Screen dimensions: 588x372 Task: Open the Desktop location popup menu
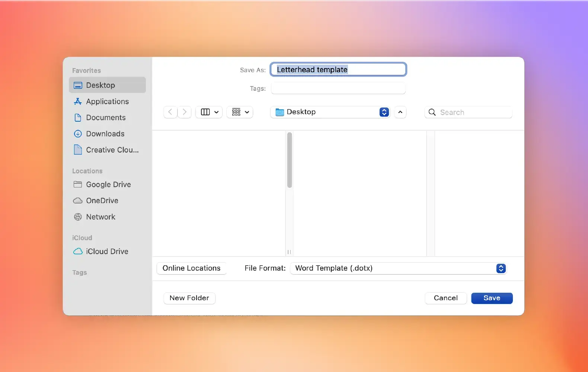tap(330, 112)
